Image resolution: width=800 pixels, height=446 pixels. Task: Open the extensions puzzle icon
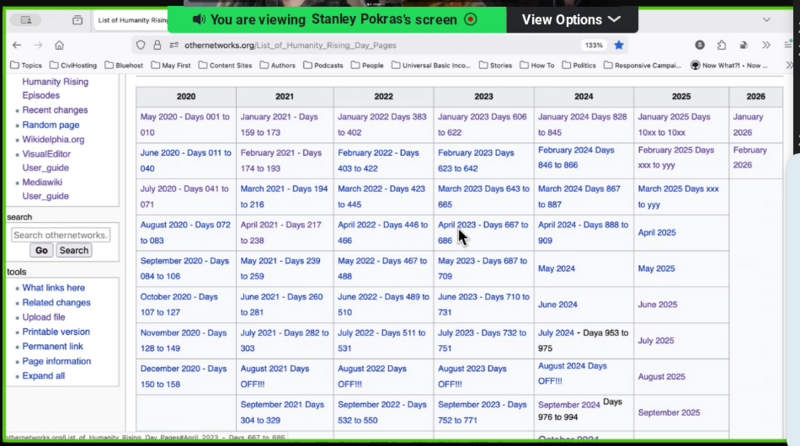tap(721, 45)
